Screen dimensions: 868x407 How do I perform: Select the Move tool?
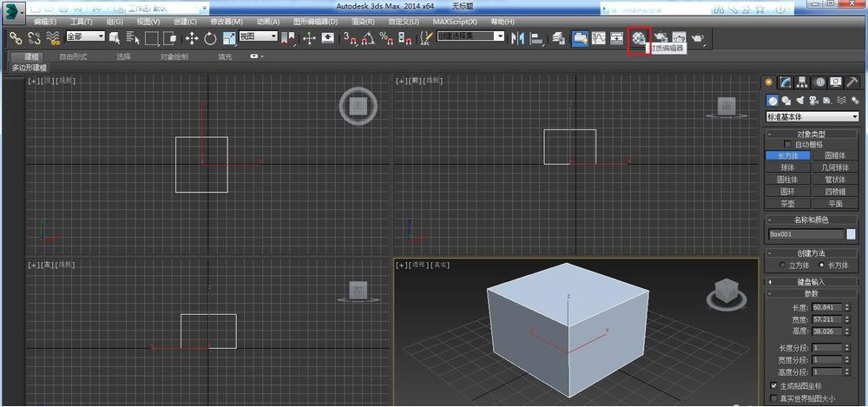click(x=192, y=38)
